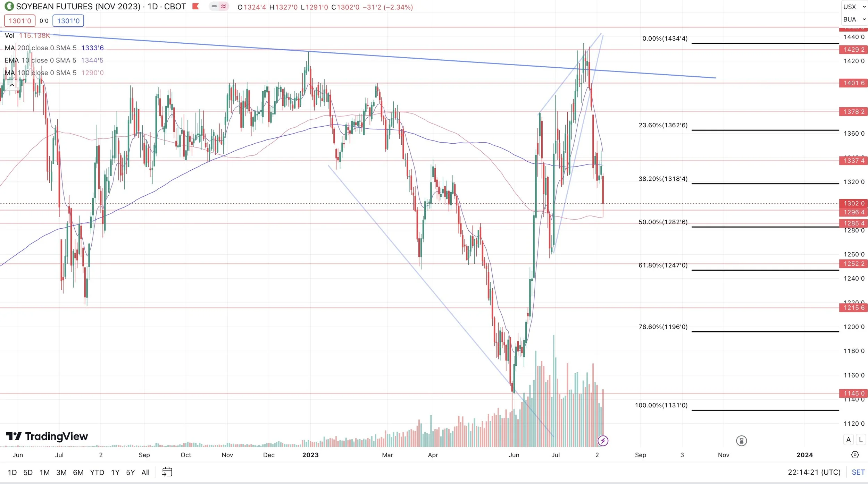The width and height of the screenshot is (868, 484).
Task: Expand the USX currency dropdown
Action: click(x=854, y=7)
